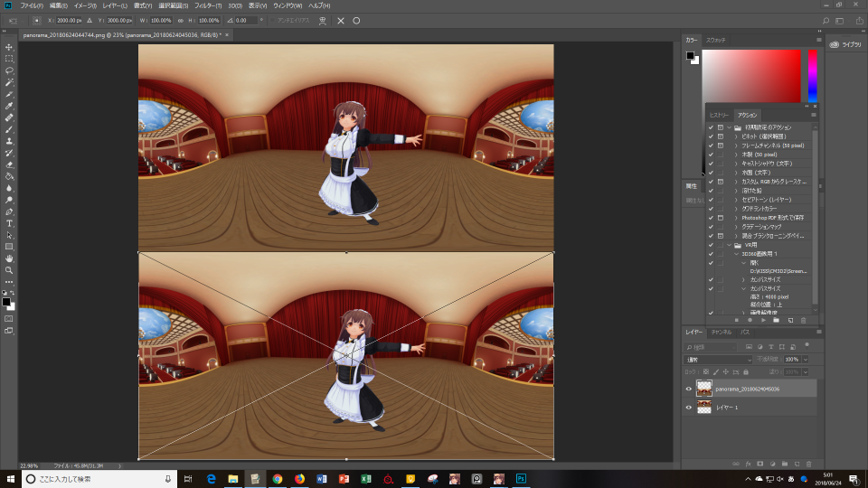Commit the transform with the circle icon
The height and width of the screenshot is (488, 868).
point(356,21)
